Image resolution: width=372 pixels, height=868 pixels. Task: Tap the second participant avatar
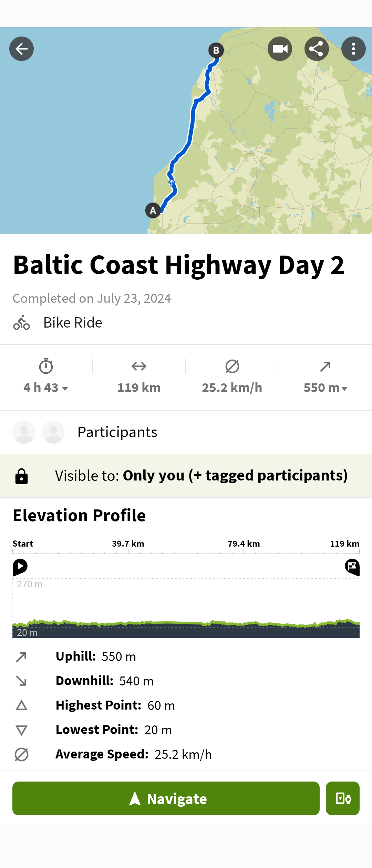click(x=53, y=432)
